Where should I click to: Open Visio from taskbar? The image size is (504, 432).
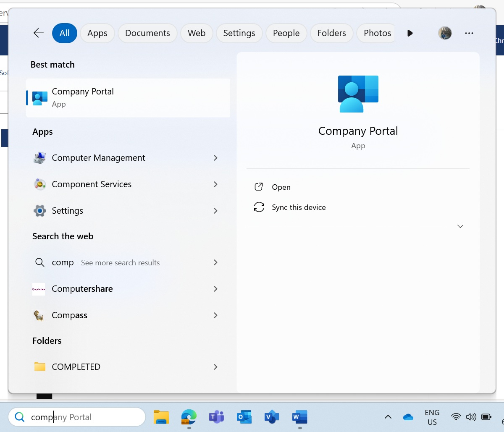[272, 417]
